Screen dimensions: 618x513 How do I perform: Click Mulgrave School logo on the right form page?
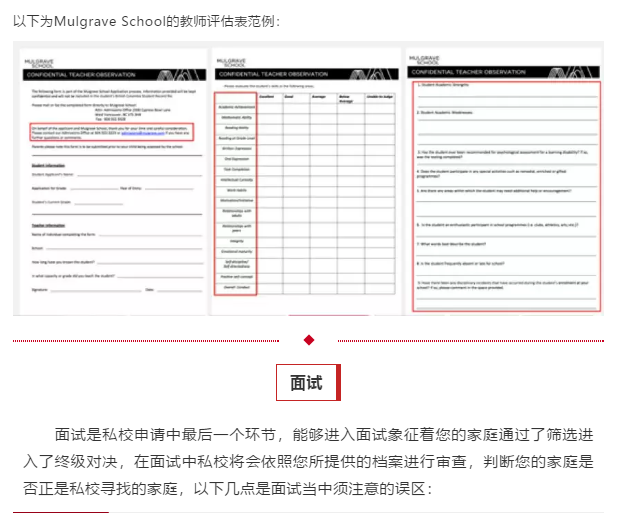tap(424, 58)
